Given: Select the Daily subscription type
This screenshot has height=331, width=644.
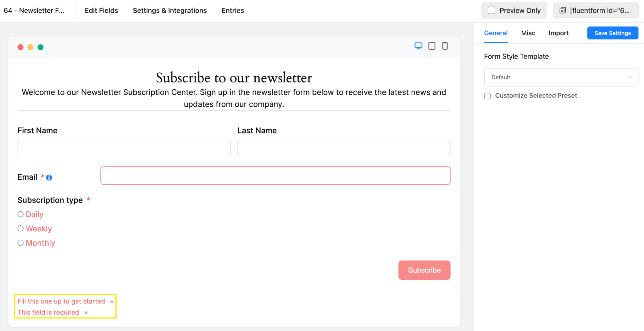Looking at the screenshot, I should click(20, 214).
